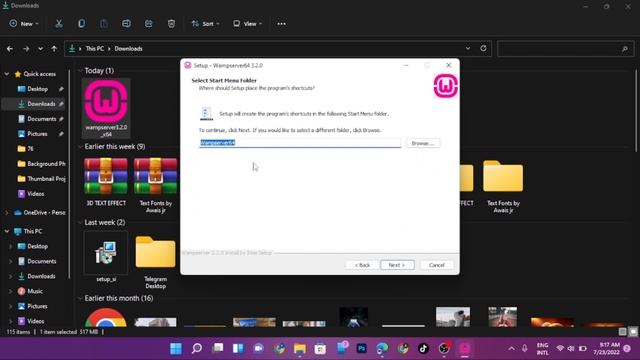This screenshot has height=360, width=640.
Task: Show hidden tray icons chevron
Action: click(511, 348)
